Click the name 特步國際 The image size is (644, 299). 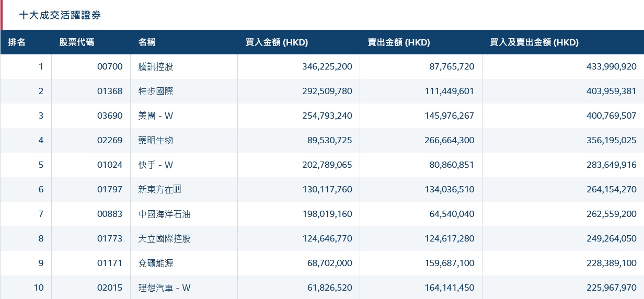156,91
